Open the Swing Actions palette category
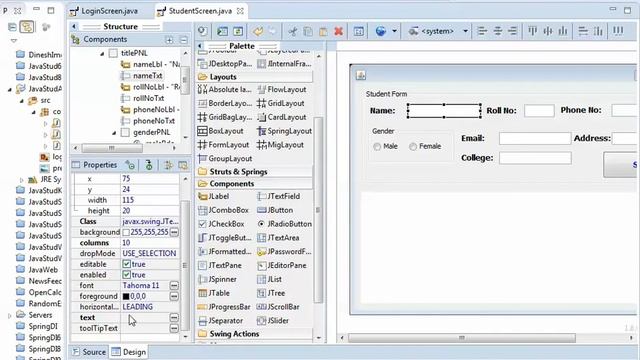Image resolution: width=640 pixels, height=360 pixels. coord(254,334)
